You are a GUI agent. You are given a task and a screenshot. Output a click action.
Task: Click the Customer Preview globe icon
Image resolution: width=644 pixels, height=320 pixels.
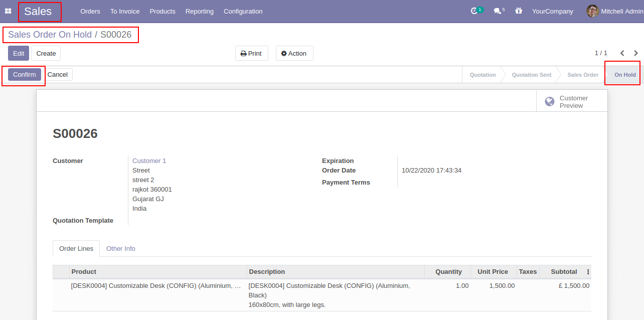(x=550, y=102)
